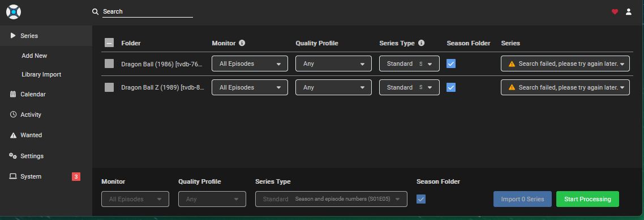Toggle the footer Season Folder checkbox
This screenshot has height=220, width=644.
(421, 199)
